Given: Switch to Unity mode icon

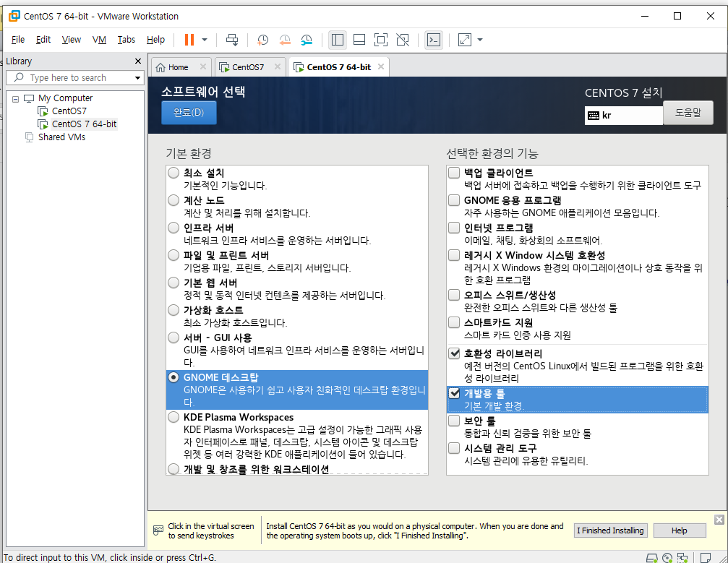Looking at the screenshot, I should pyautogui.click(x=403, y=40).
